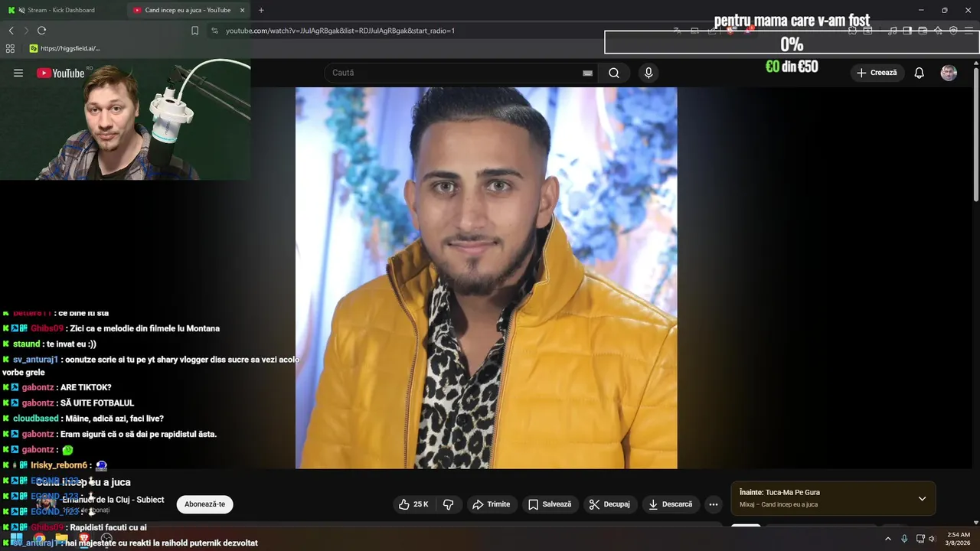Viewport: 980px width, 551px height.
Task: Open volume control in system tray
Action: coord(932,539)
